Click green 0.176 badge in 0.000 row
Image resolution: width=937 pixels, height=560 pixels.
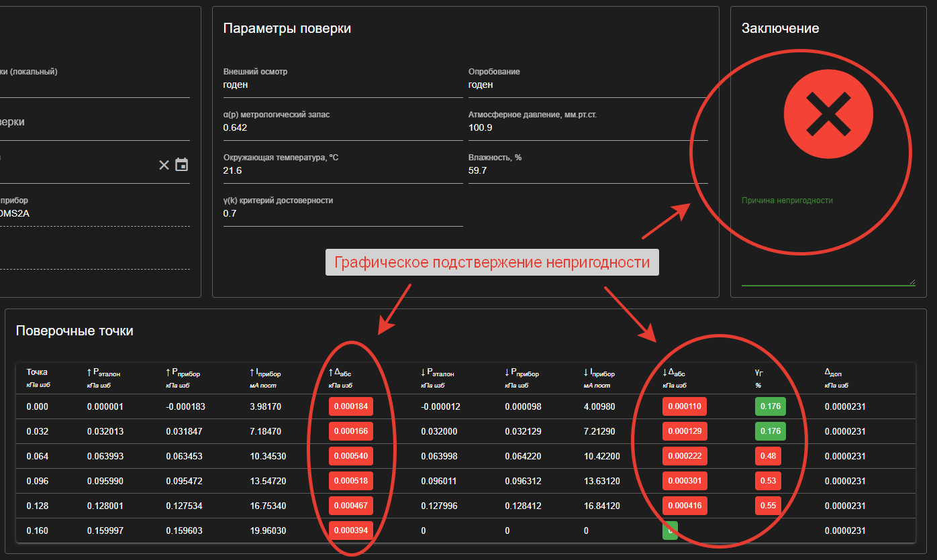[770, 407]
